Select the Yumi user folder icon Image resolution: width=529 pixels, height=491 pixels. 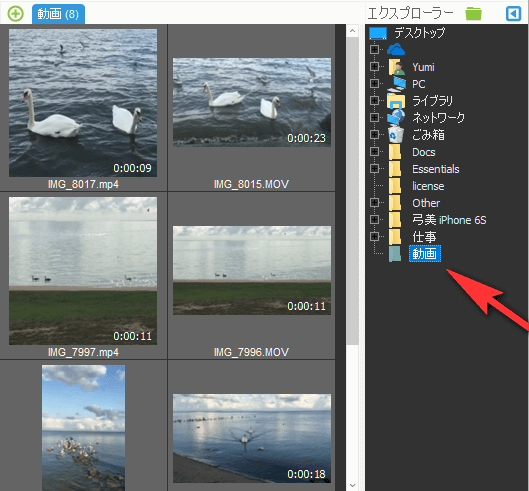click(x=396, y=66)
